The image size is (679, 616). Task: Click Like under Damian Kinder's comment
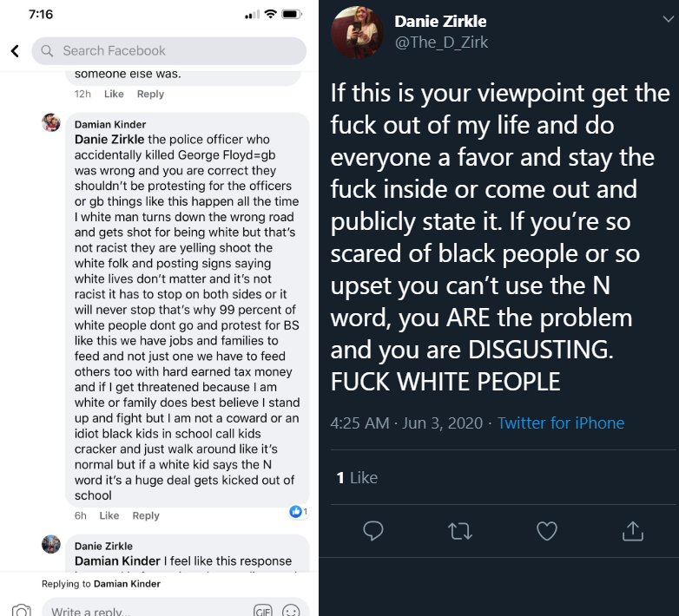tap(109, 515)
